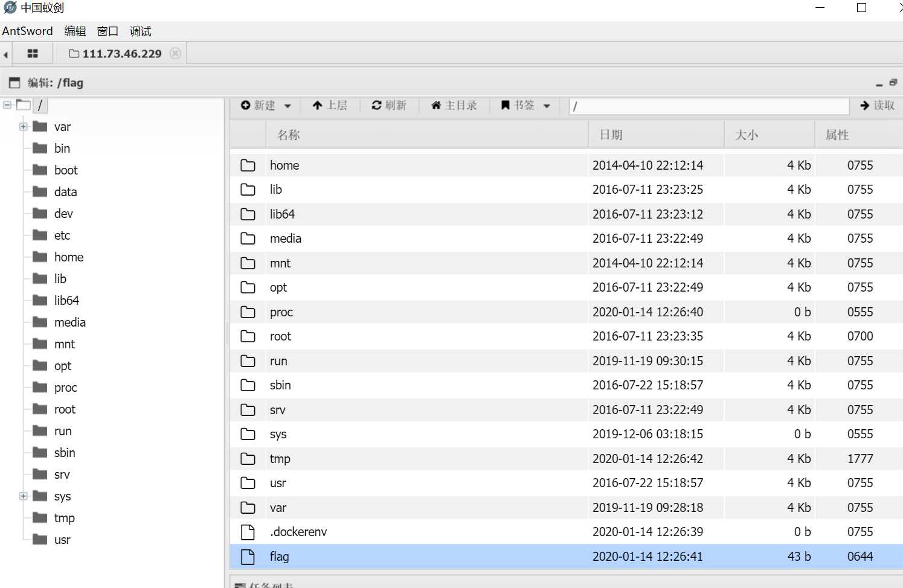Click the 1777 attribute of tmp
Image resolution: width=903 pixels, height=588 pixels.
coord(860,459)
